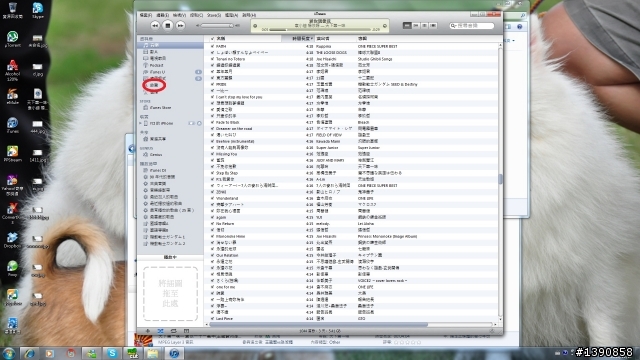The image size is (640, 360).
Task: Uncheck the Wonderland song checkbox
Action: pyautogui.click(x=212, y=198)
